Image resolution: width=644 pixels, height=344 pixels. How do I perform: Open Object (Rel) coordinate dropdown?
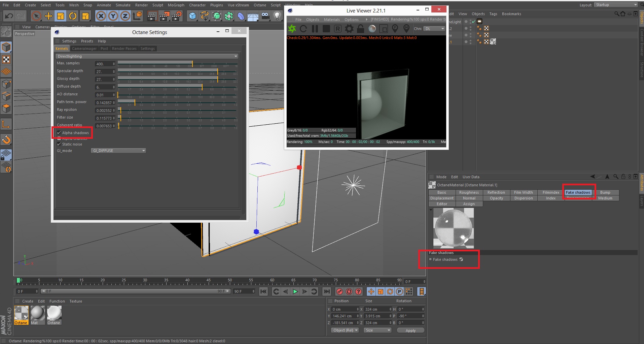pos(345,330)
